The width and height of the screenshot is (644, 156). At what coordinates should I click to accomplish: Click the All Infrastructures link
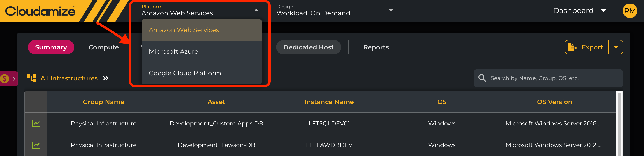tap(69, 78)
